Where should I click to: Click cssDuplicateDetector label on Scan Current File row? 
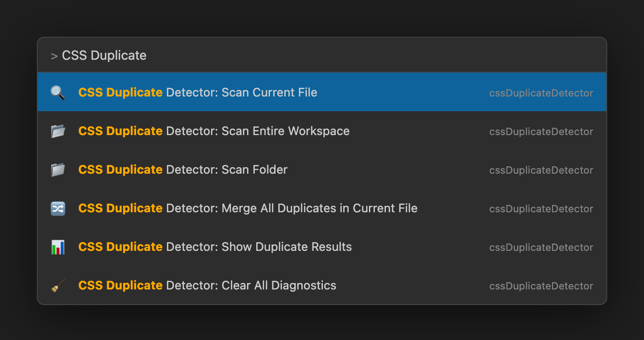pos(541,93)
